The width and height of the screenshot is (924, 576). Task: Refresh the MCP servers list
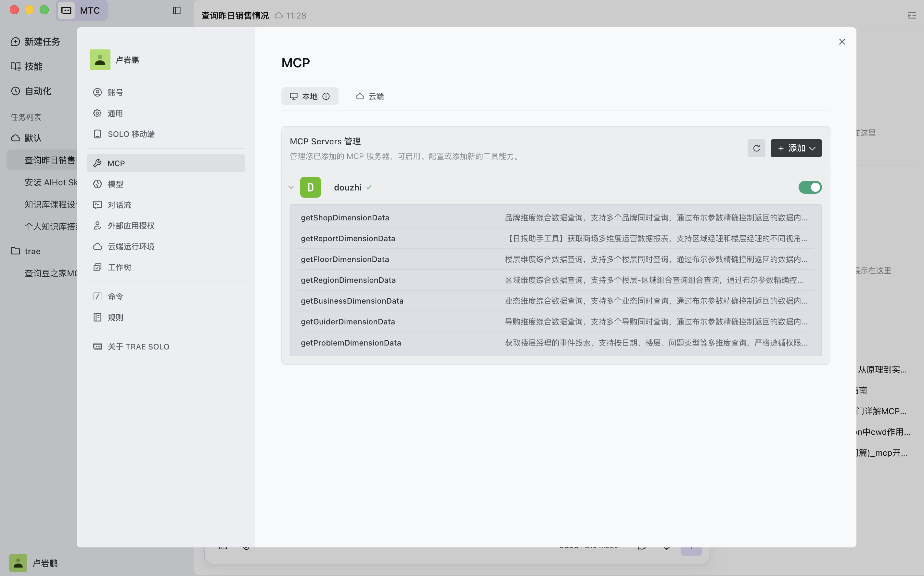tap(756, 148)
